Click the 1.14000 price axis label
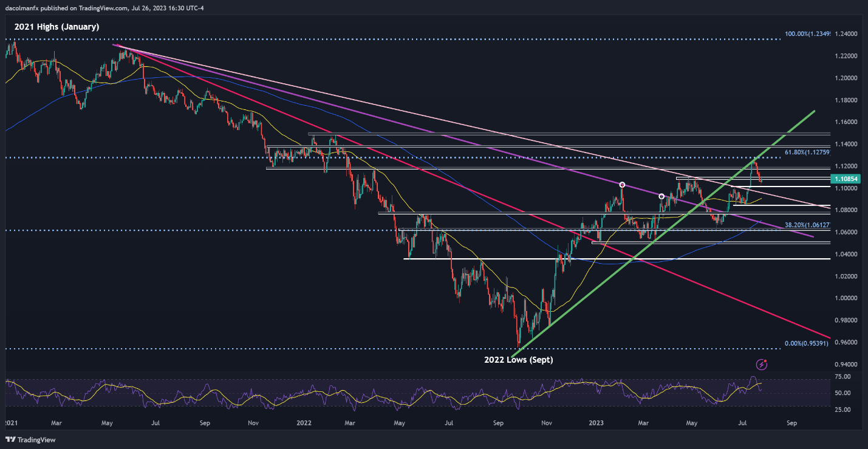The width and height of the screenshot is (868, 449). coord(847,144)
